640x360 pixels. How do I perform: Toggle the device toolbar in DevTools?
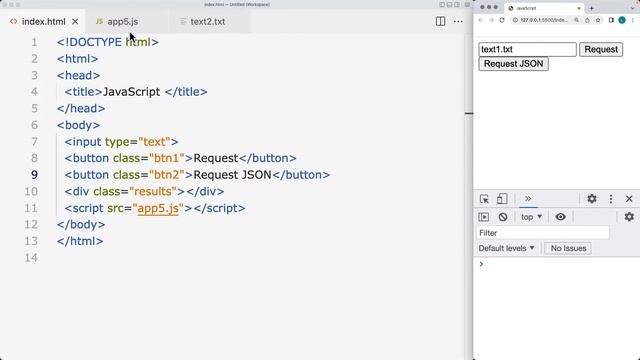click(502, 199)
